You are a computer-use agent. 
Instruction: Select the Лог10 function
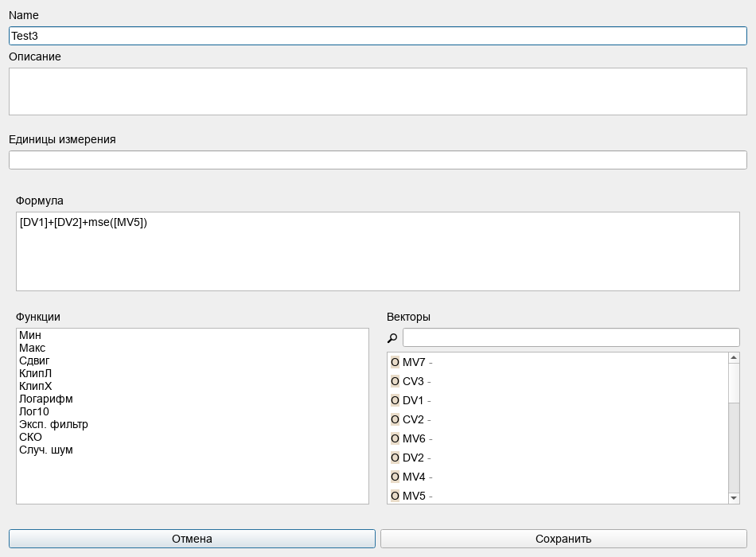coord(34,412)
